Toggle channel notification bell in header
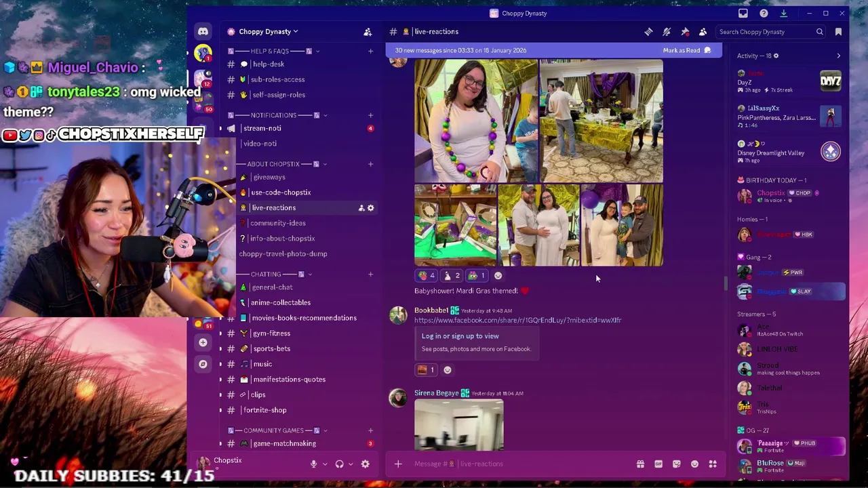 [x=667, y=32]
